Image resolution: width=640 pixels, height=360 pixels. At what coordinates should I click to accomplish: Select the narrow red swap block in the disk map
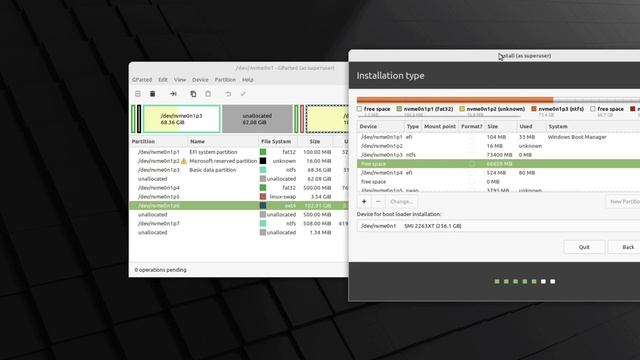tap(302, 119)
